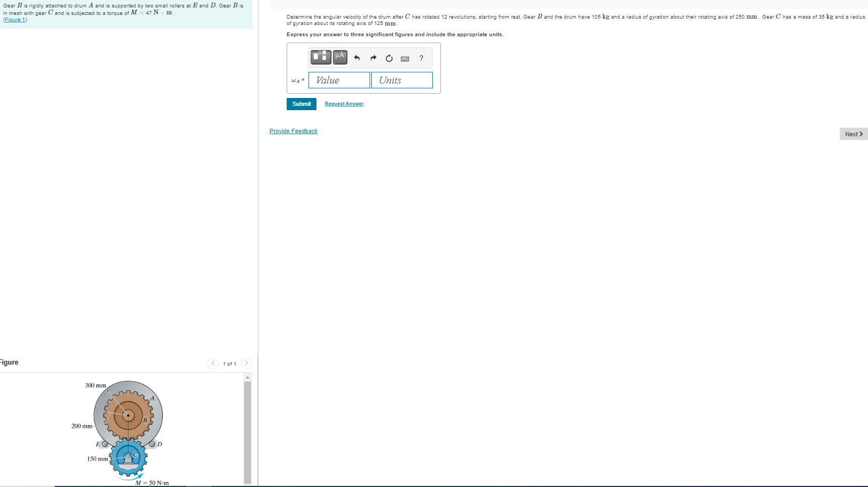
Task: Click inside the Units input field
Action: click(x=402, y=80)
